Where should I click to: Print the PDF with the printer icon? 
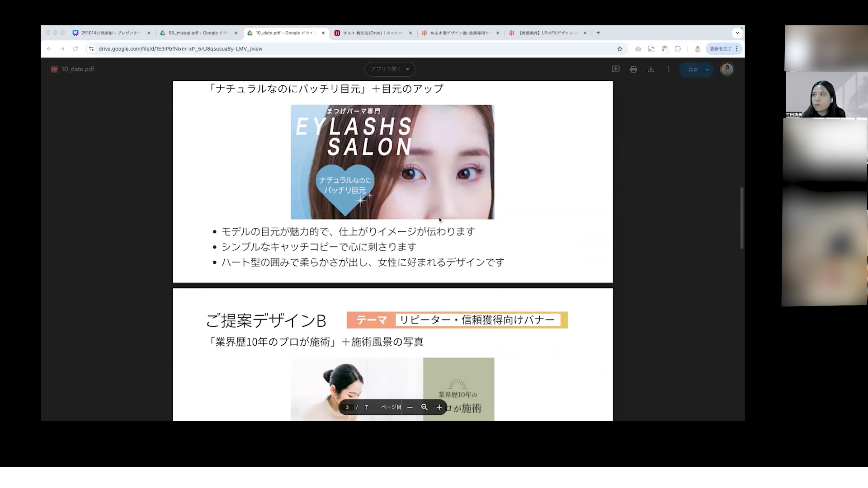pos(633,69)
